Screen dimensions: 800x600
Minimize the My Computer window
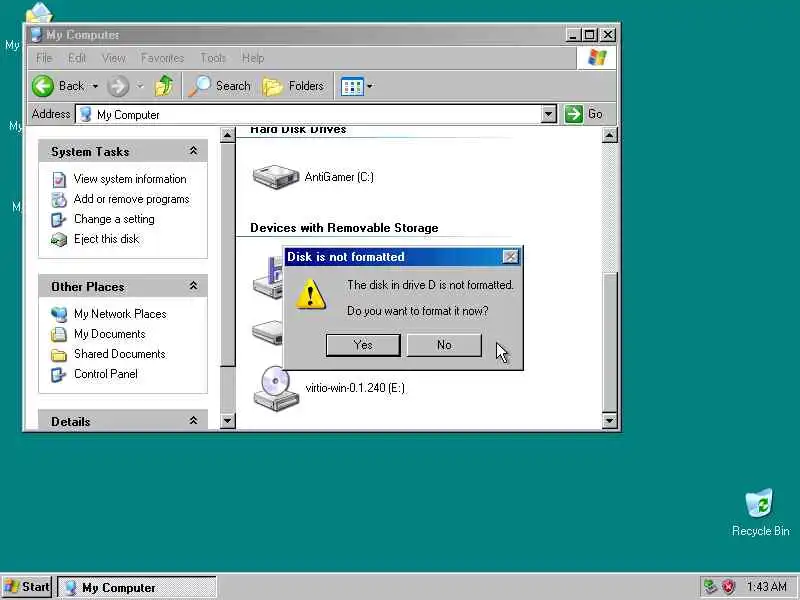click(x=573, y=35)
